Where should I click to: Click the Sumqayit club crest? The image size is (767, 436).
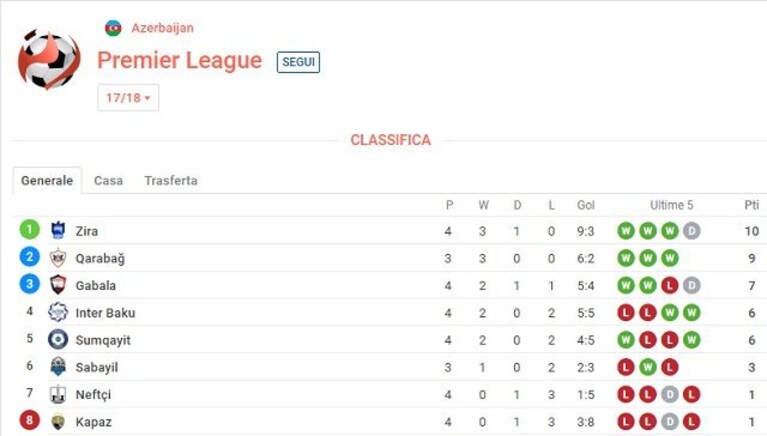point(58,339)
